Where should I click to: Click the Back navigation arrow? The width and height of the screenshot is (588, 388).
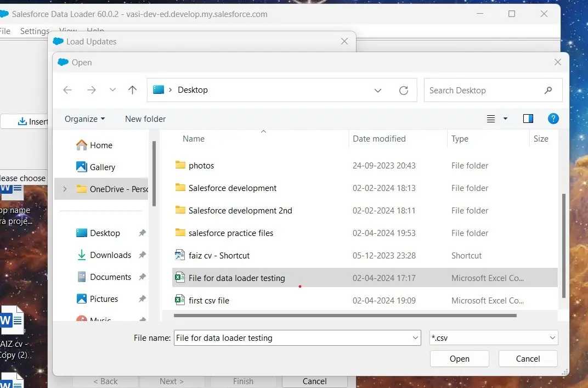(x=67, y=90)
